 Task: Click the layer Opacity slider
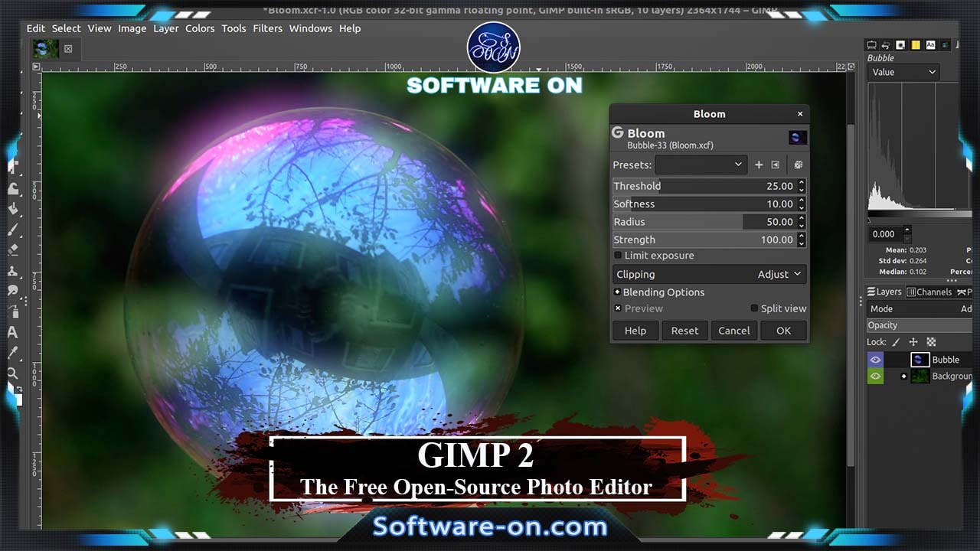[920, 325]
